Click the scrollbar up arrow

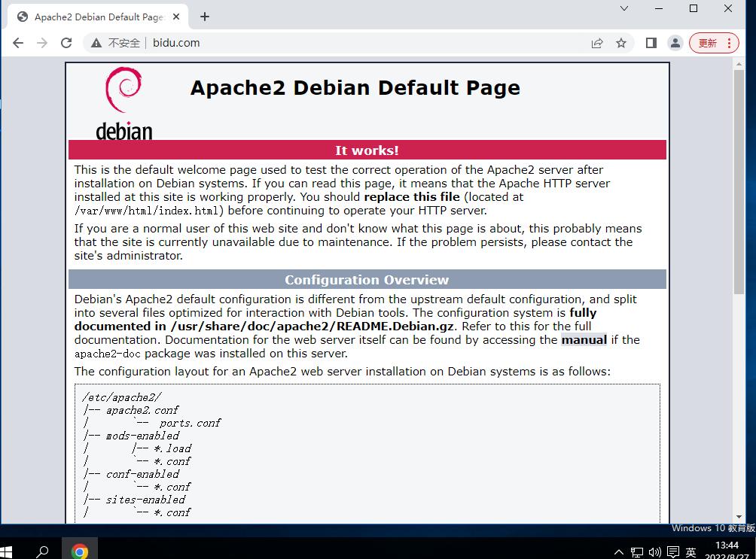pyautogui.click(x=739, y=64)
